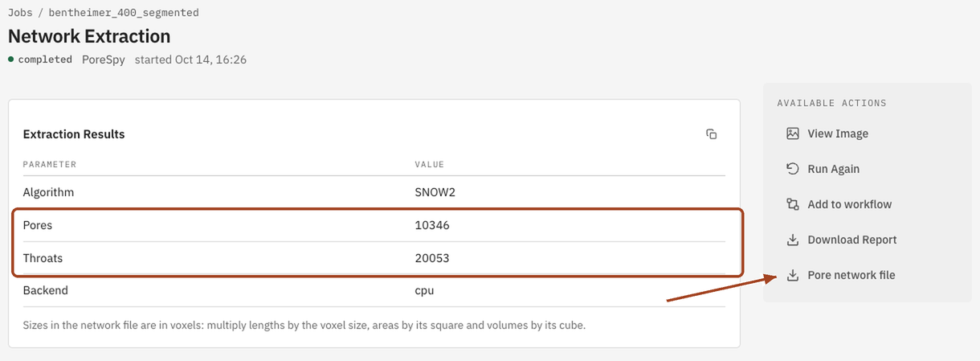Screen dimensions: 980x361
Task: Choose Add to workflow label
Action: [849, 204]
